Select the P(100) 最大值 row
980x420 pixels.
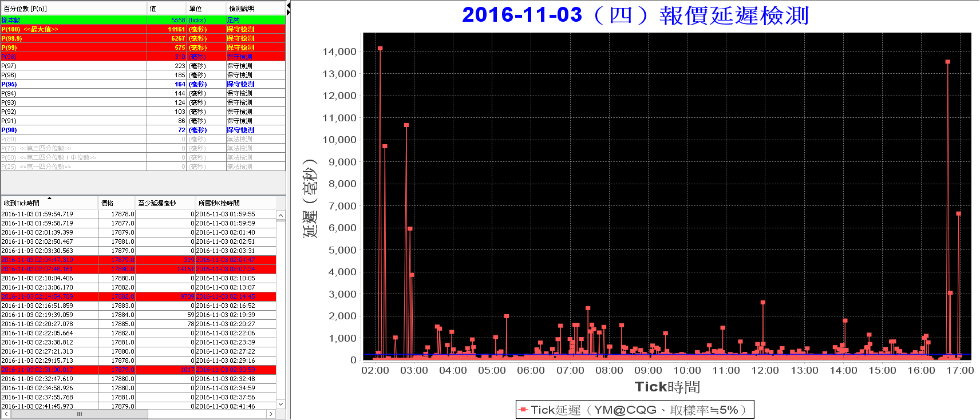[143, 29]
